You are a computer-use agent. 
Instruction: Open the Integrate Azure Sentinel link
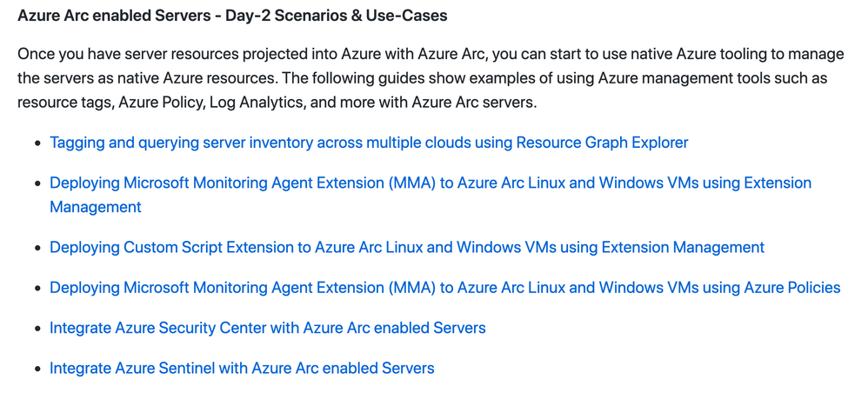coord(242,368)
